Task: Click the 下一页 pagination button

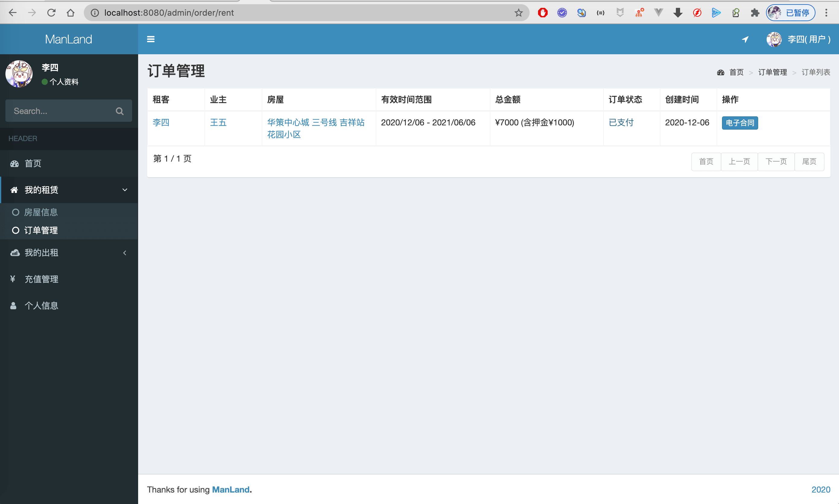Action: [776, 162]
